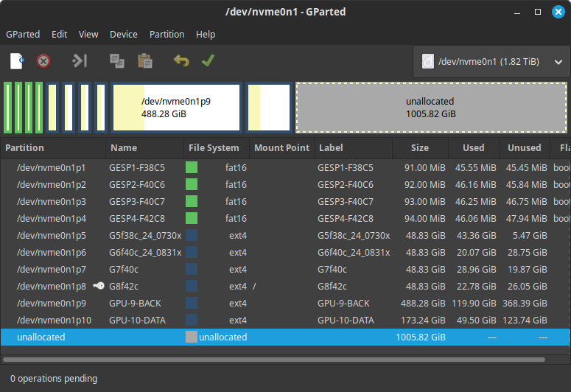The width and height of the screenshot is (571, 392).
Task: Open the View menu
Action: (x=88, y=34)
